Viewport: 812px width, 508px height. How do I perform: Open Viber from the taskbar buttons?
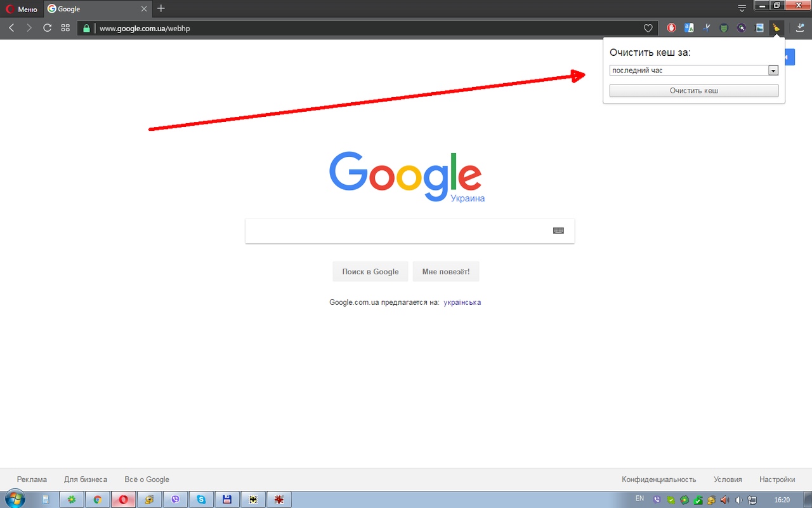(x=176, y=500)
